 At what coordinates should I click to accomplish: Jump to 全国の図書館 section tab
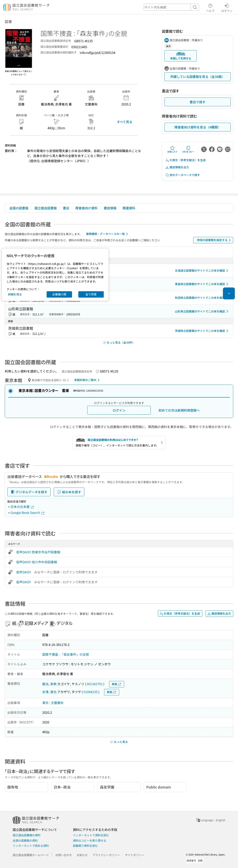coord(19,208)
